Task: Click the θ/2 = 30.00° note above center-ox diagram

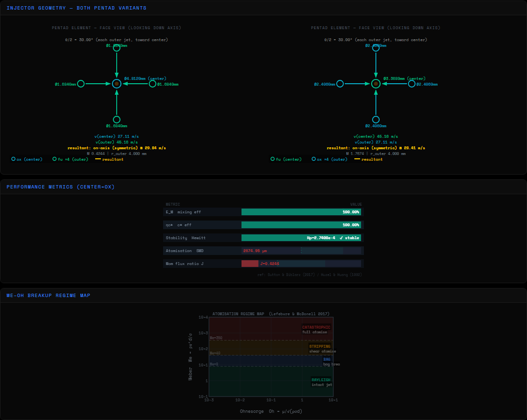Action: click(117, 40)
